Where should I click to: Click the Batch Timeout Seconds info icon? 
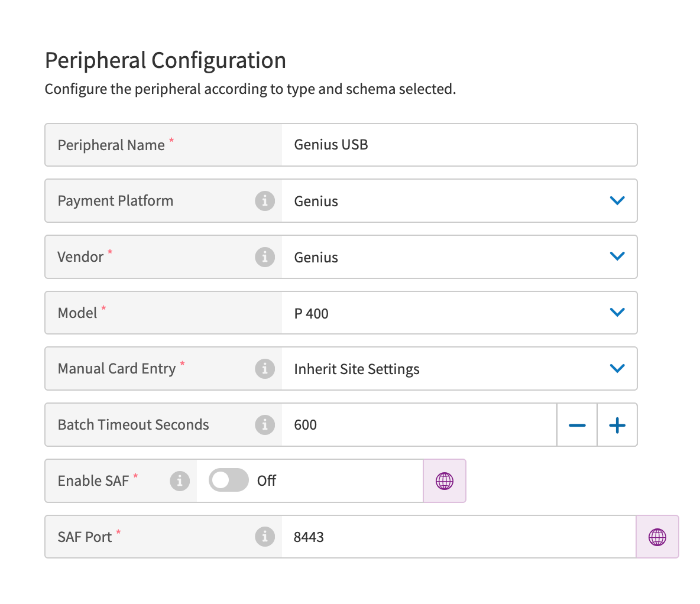pyautogui.click(x=265, y=424)
